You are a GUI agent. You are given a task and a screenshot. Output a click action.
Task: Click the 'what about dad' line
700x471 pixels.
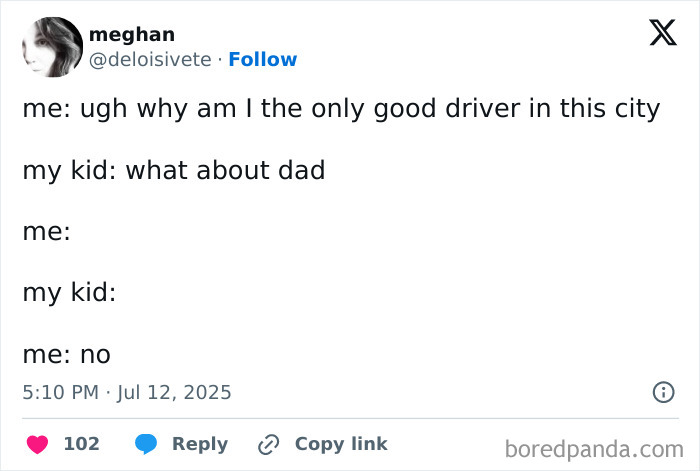[x=174, y=170]
